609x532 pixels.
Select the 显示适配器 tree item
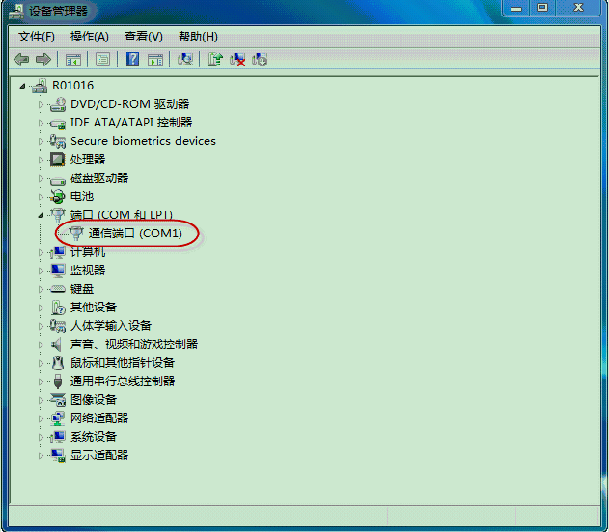point(99,455)
